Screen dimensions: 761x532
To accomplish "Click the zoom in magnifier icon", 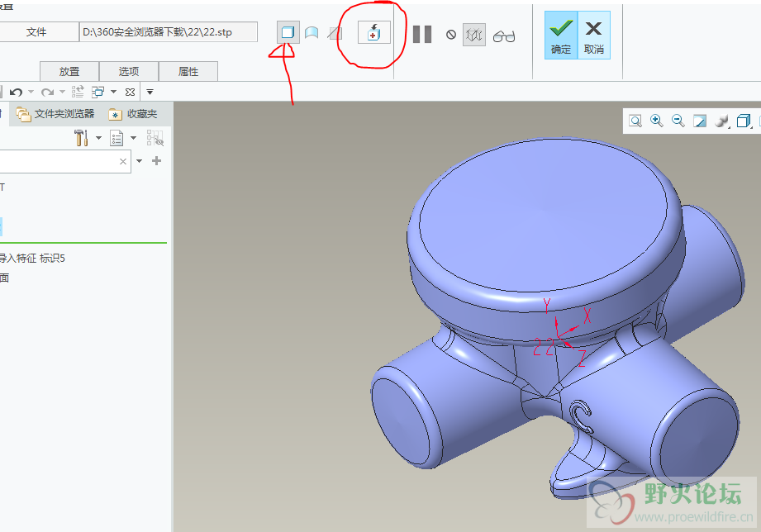I will point(657,121).
